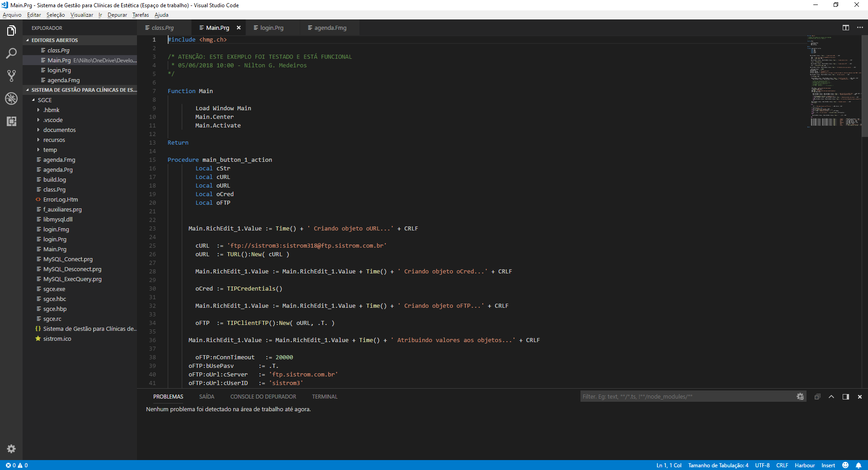Viewport: 868px width, 470px height.
Task: Click the Manage gear icon
Action: pos(11,449)
